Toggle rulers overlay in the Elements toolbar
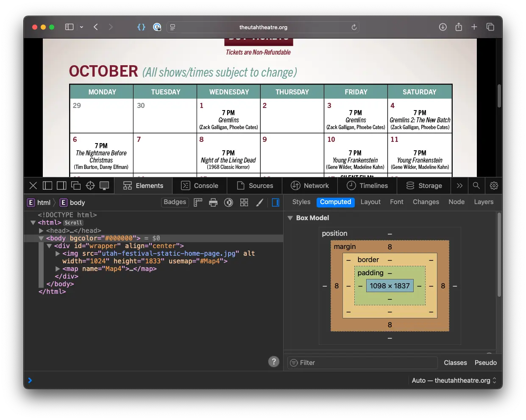The width and height of the screenshot is (526, 420). pyautogui.click(x=198, y=202)
